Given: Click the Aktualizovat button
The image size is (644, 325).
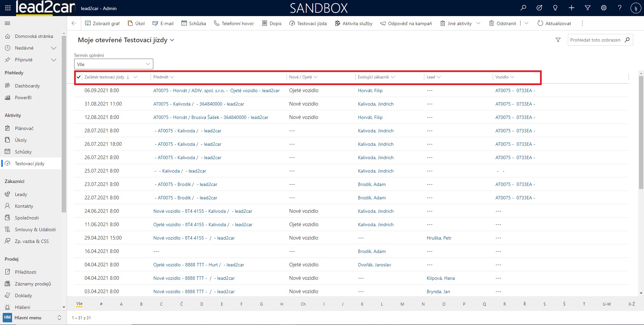Looking at the screenshot, I should click(554, 23).
